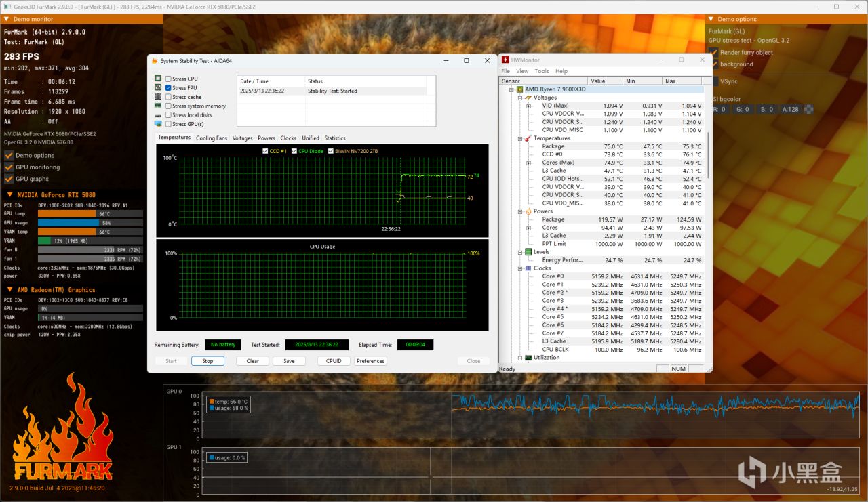Viewport: 868px width, 502px height.
Task: Click the Stress local disks drive icon
Action: [158, 115]
